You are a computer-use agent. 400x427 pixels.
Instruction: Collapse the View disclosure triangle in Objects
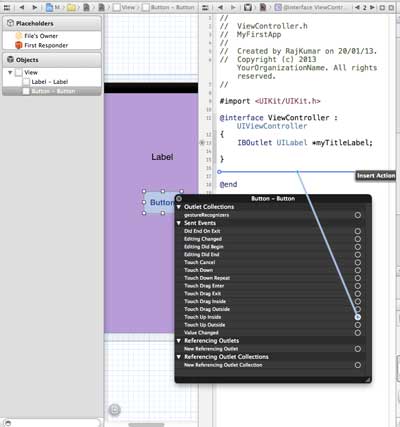tap(10, 72)
